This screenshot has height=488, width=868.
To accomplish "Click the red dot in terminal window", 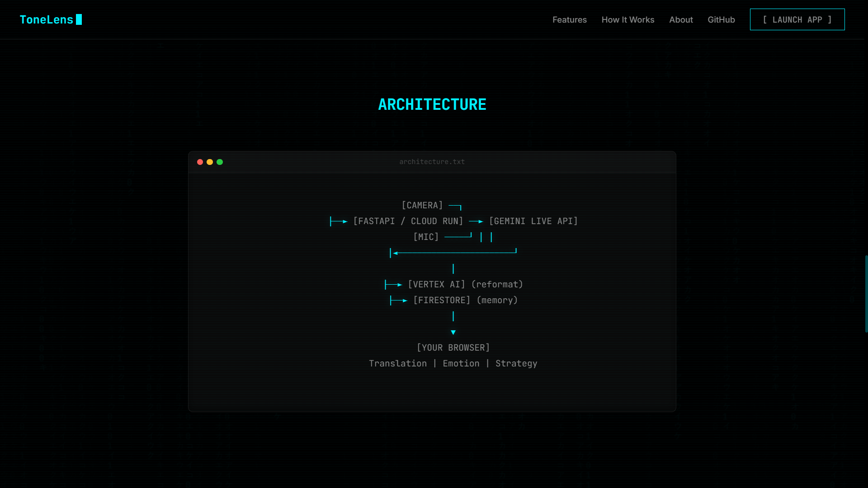I will click(200, 162).
